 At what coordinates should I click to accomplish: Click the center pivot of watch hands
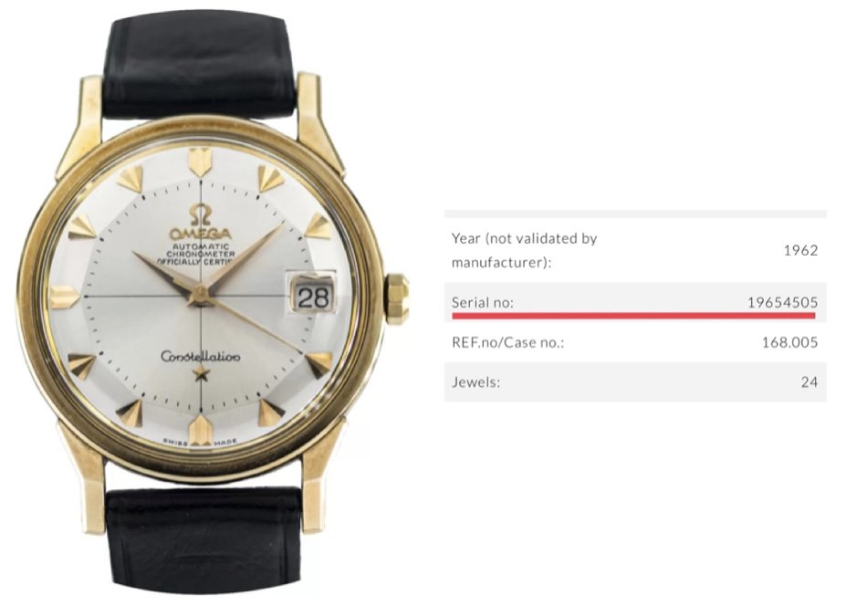coord(199,293)
